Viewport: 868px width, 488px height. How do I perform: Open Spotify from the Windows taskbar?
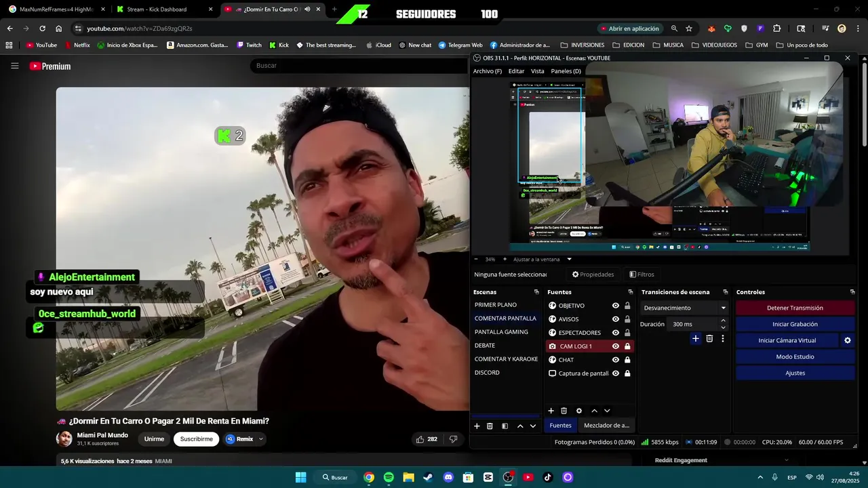(389, 477)
